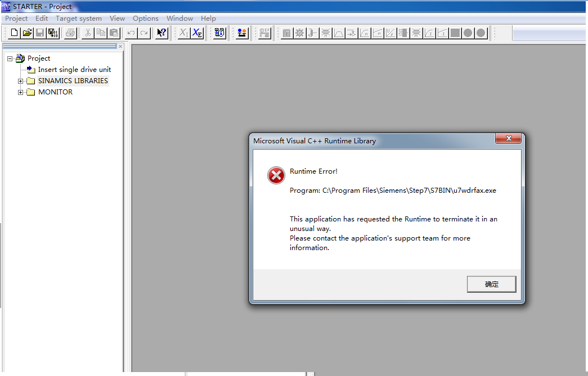Click the context help arrow-question icon
588x376 pixels.
click(x=161, y=33)
